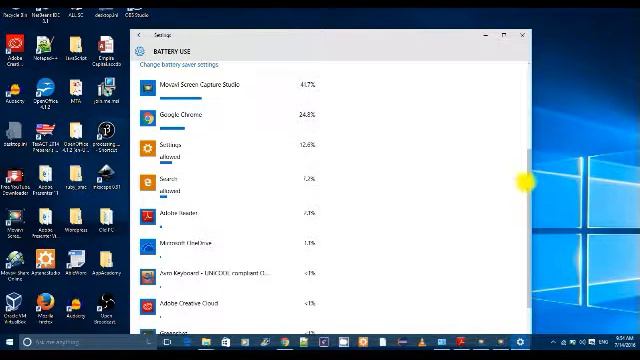Image resolution: width=640 pixels, height=360 pixels.
Task: Show hidden system tray icons
Action: pos(553,342)
